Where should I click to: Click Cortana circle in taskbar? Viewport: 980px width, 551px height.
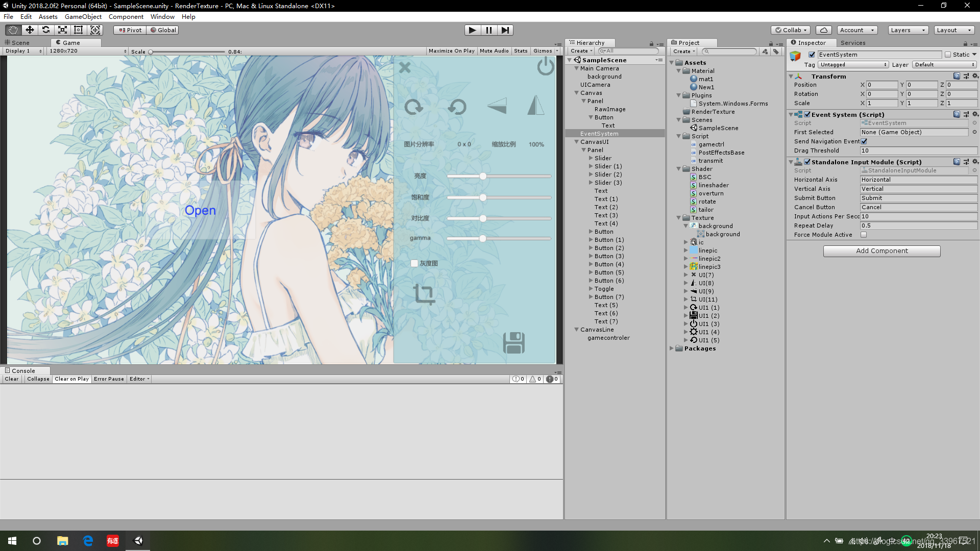point(37,541)
